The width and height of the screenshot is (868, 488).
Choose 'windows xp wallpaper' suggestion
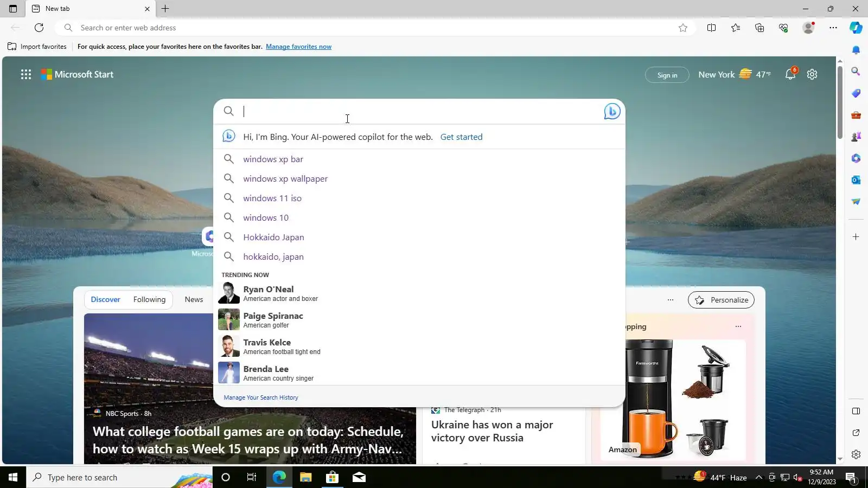[x=419, y=178]
